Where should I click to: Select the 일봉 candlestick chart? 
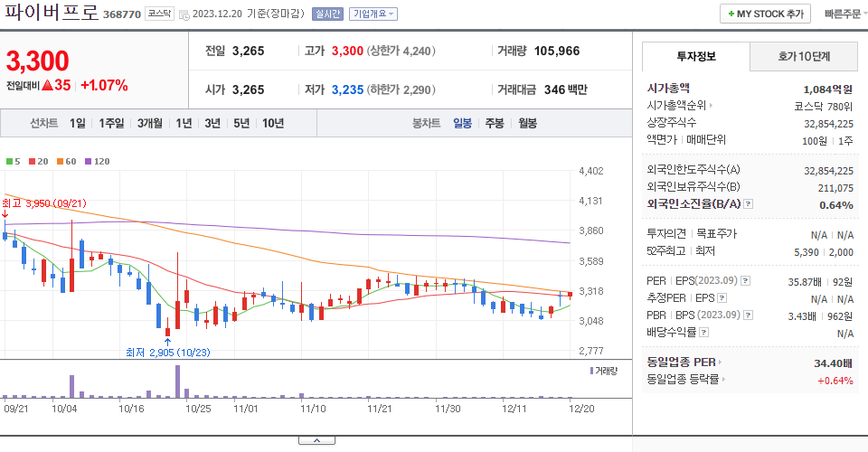(462, 123)
